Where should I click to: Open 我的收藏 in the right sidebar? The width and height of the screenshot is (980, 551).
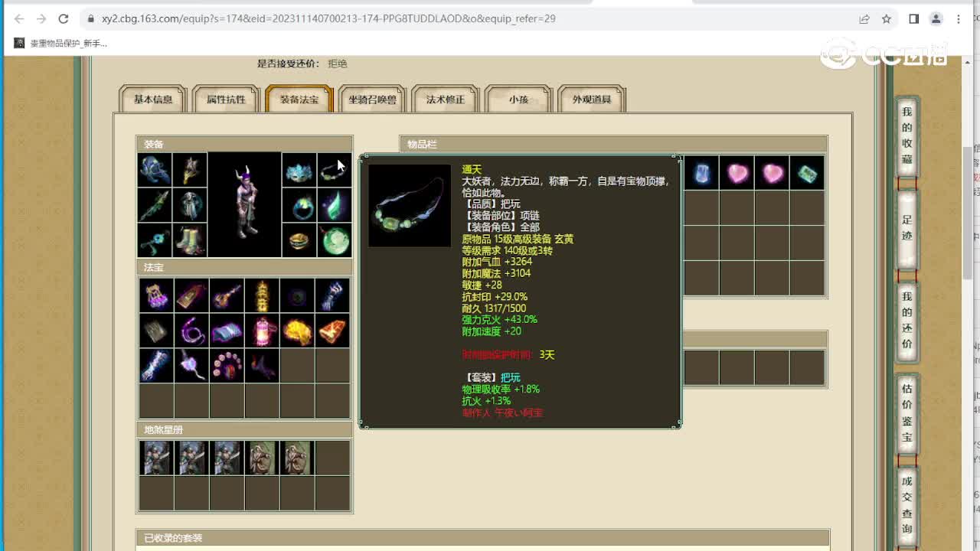click(x=907, y=136)
